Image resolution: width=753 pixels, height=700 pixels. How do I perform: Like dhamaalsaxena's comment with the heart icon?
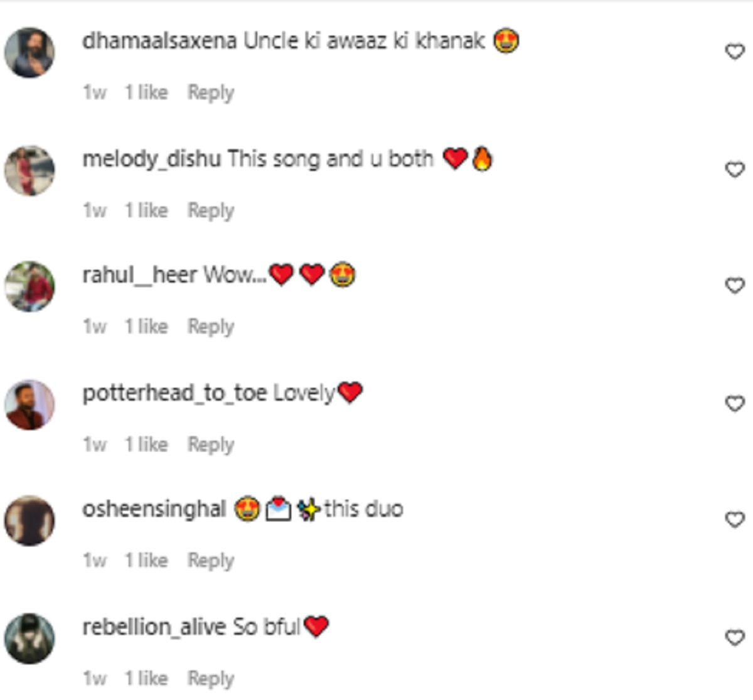pos(734,51)
